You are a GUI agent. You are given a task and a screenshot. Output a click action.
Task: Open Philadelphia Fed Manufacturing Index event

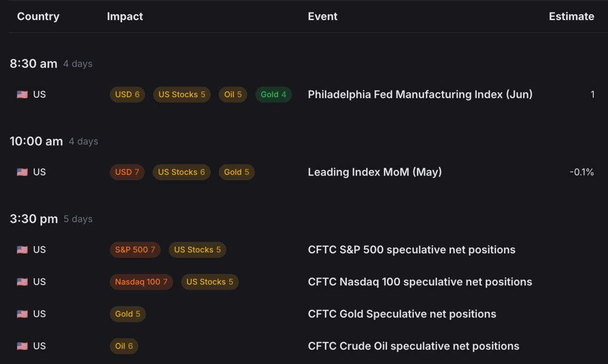click(x=420, y=95)
